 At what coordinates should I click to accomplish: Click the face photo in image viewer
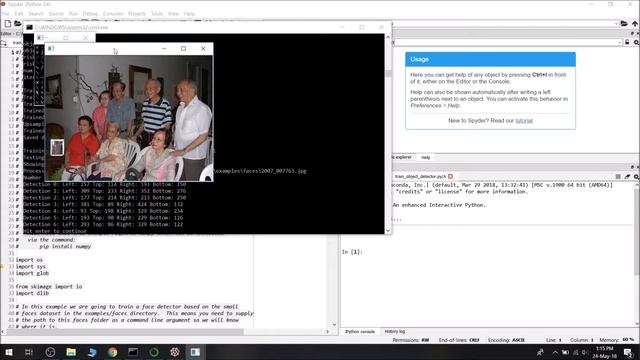tap(129, 118)
